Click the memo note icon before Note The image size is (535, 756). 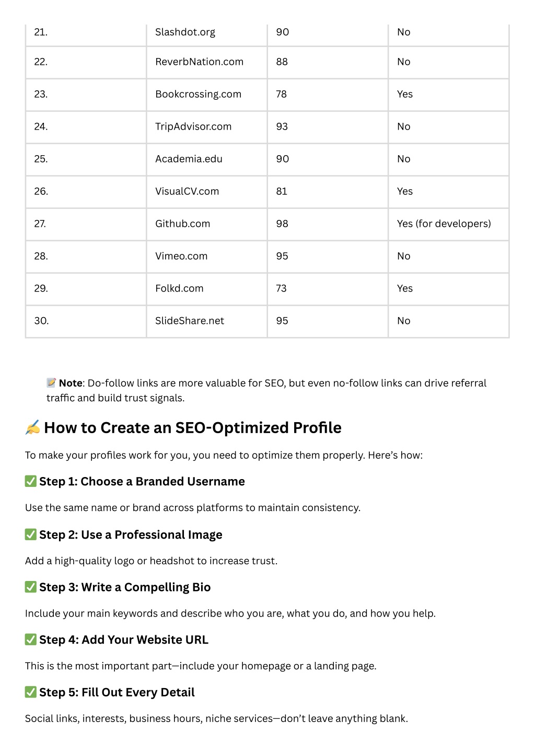[51, 383]
